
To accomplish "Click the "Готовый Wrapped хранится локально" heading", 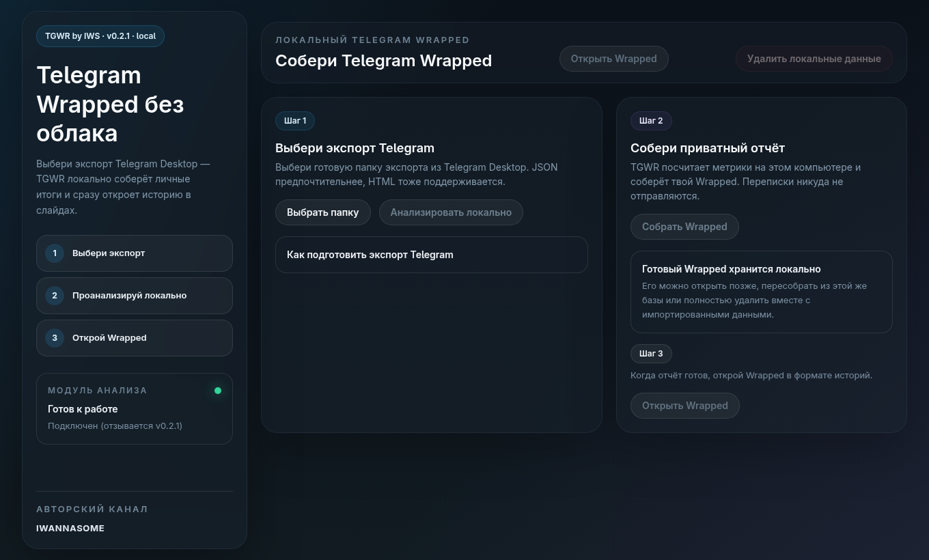I will (x=732, y=269).
